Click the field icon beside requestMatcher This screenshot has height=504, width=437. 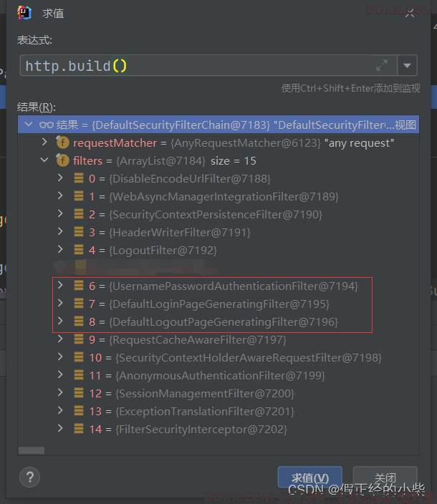pyautogui.click(x=62, y=142)
